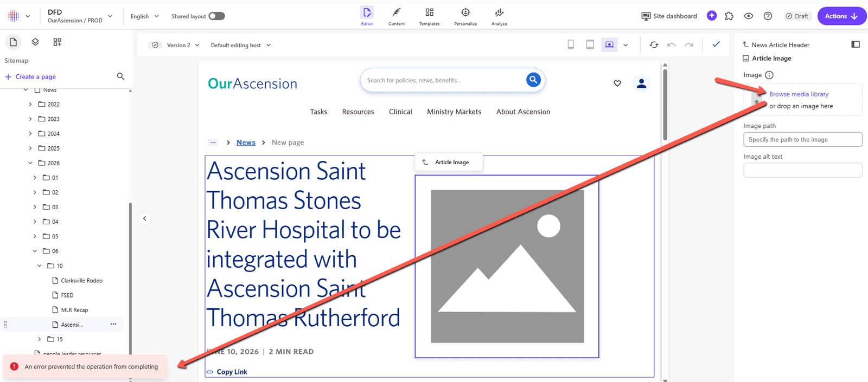The image size is (868, 382).
Task: Collapse the left sitemap panel arrow
Action: pos(145,218)
